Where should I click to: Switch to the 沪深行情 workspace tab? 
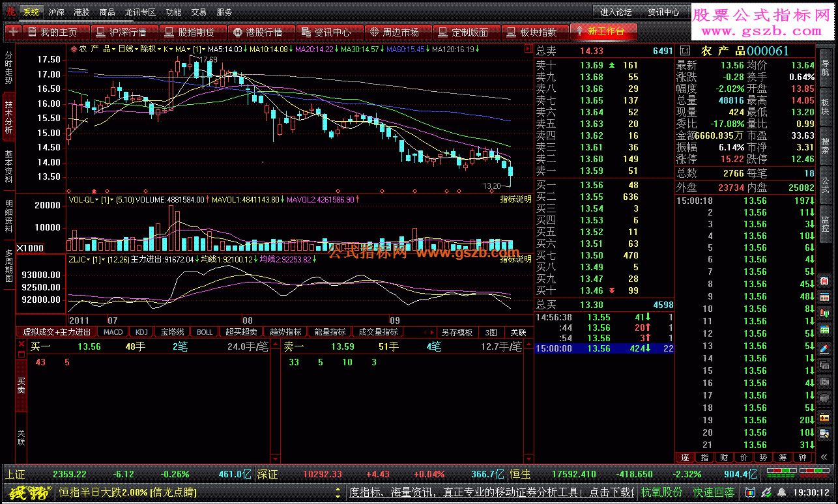(125, 31)
